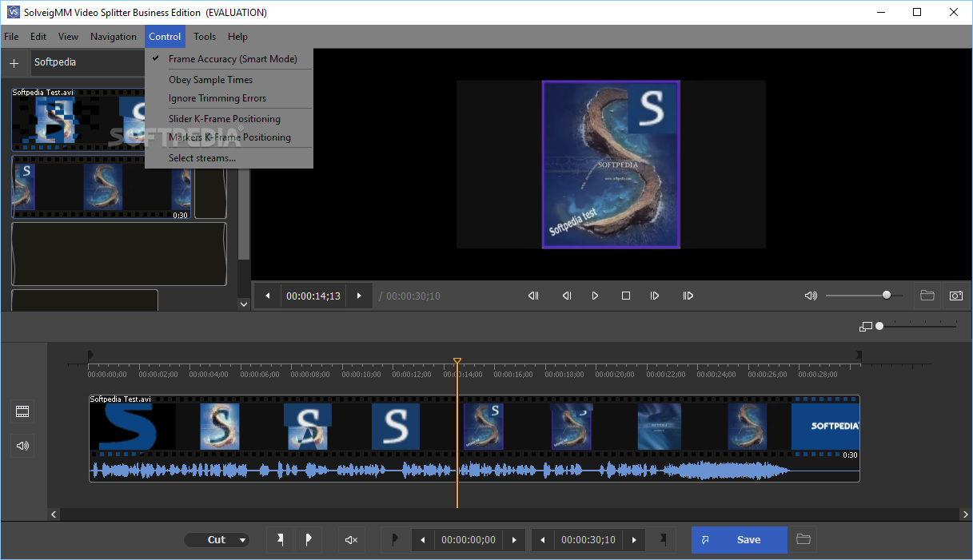The image size is (973, 560).
Task: Mute the player volume speaker icon
Action: tap(811, 296)
